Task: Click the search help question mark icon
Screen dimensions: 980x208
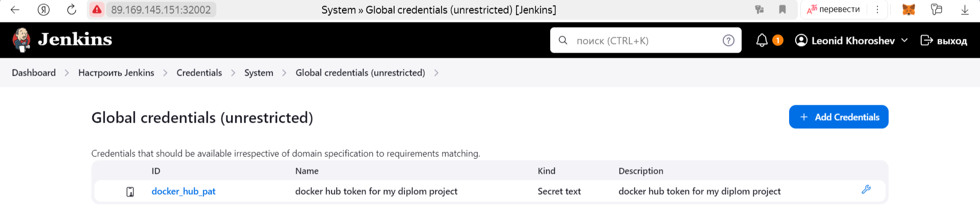Action: pos(728,40)
